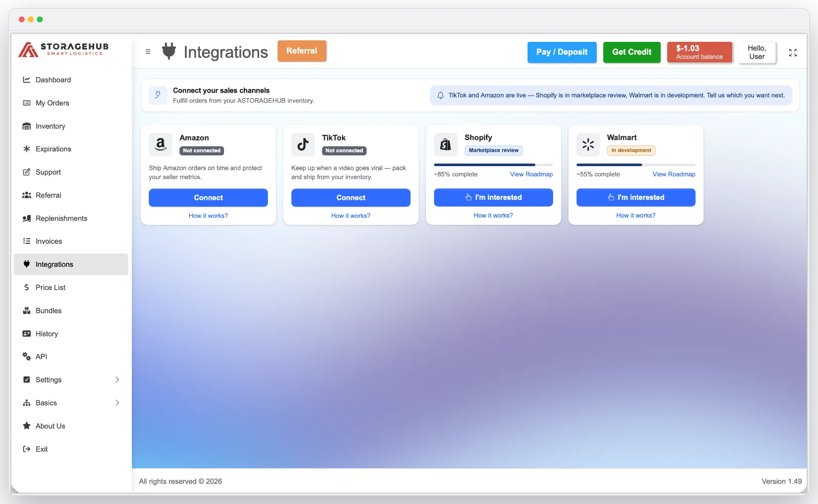Click the Dashboard chart icon

tap(27, 80)
